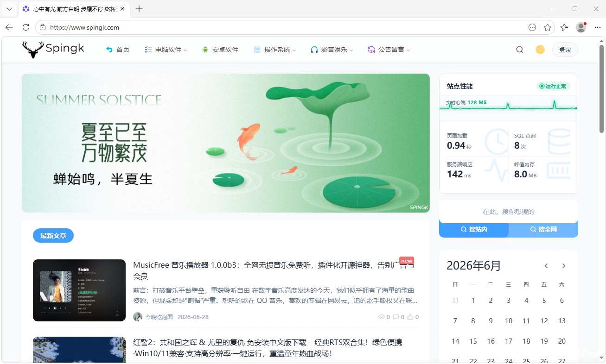
Task: Click the site lock info icon
Action: (x=43, y=27)
